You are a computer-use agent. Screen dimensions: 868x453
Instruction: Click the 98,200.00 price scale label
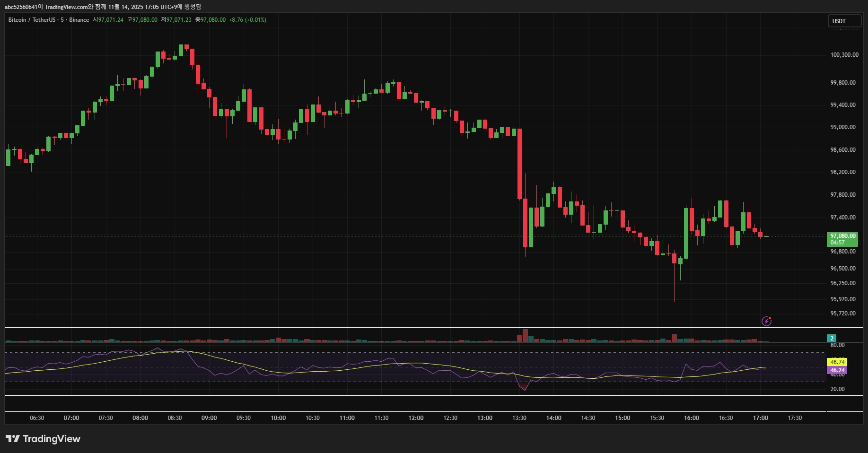tap(843, 172)
